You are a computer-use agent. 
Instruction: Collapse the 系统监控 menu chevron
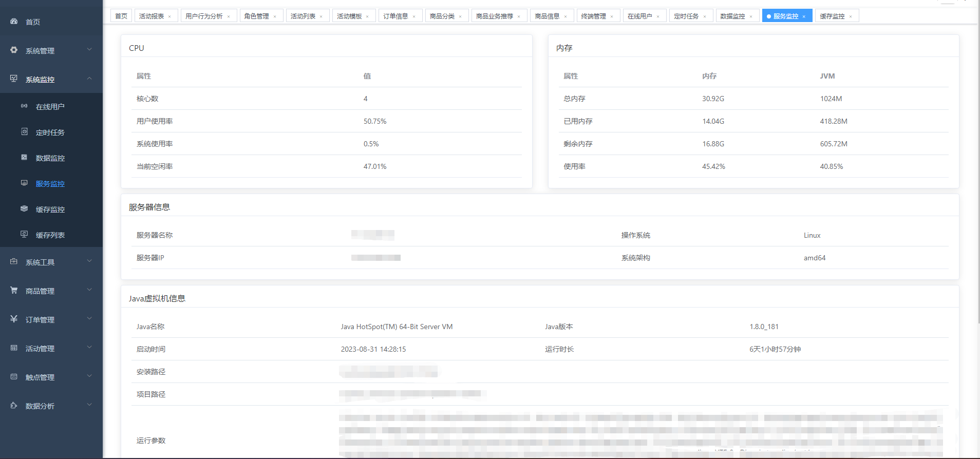pyautogui.click(x=89, y=79)
